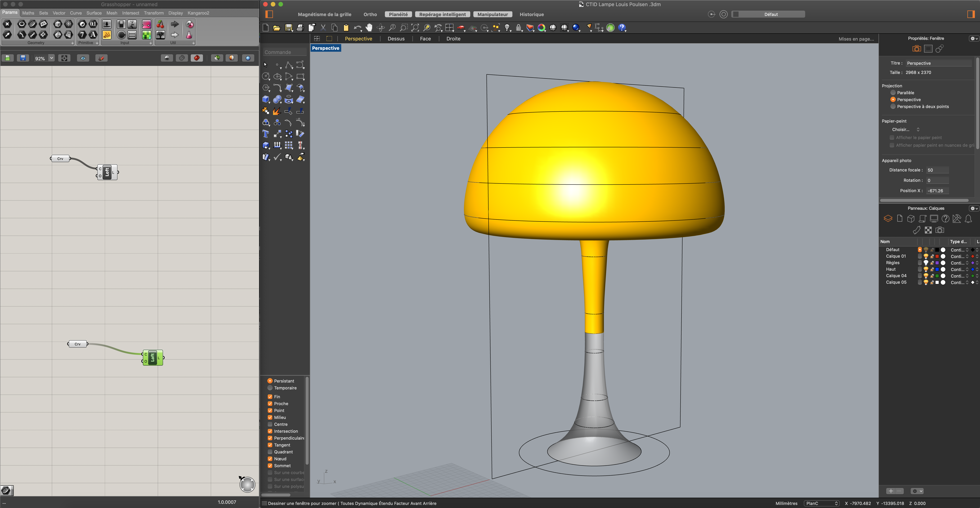Viewport: 980px width, 508px height.
Task: Click Zoom Extents on Grasshopper canvas toolbar
Action: pos(64,58)
